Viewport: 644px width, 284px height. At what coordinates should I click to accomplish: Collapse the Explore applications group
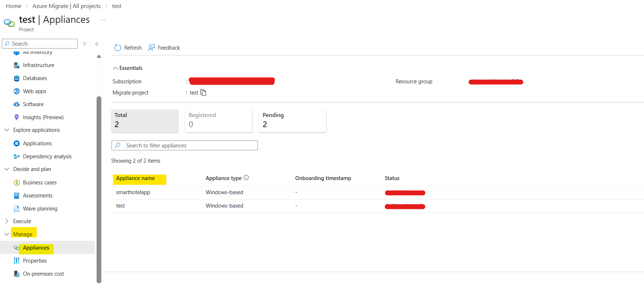[7, 130]
